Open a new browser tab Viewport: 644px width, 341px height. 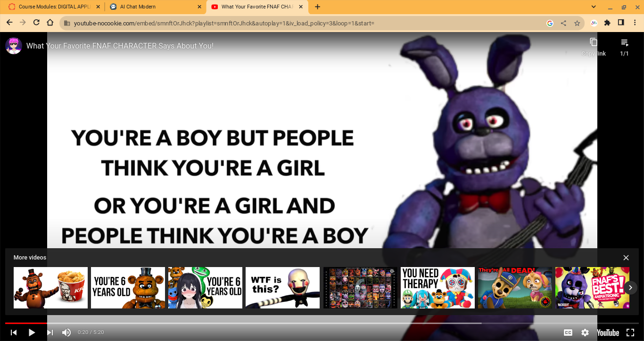pos(317,7)
